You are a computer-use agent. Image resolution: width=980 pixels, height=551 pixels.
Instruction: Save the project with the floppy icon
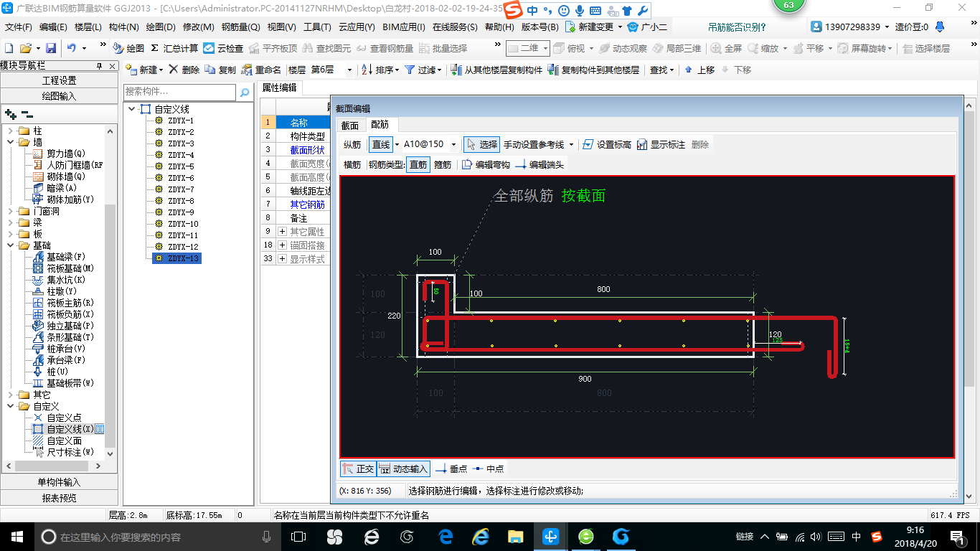[51, 48]
